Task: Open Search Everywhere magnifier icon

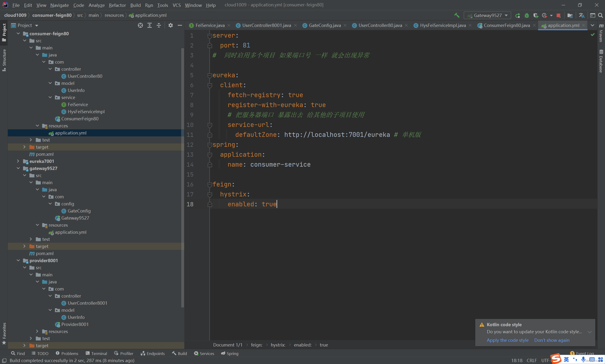Action: [x=601, y=15]
